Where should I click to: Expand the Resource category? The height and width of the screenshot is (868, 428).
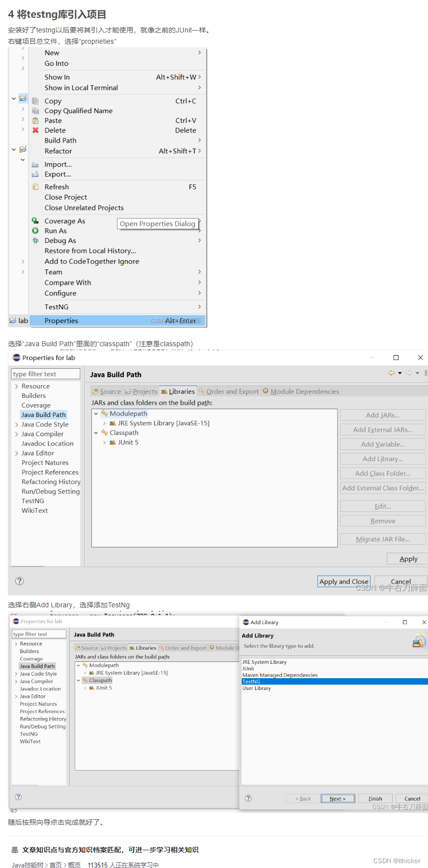16,387
